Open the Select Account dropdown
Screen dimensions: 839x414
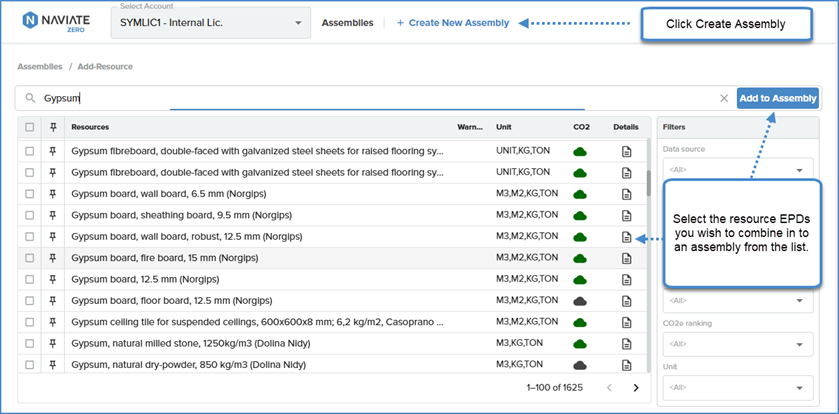pos(211,23)
